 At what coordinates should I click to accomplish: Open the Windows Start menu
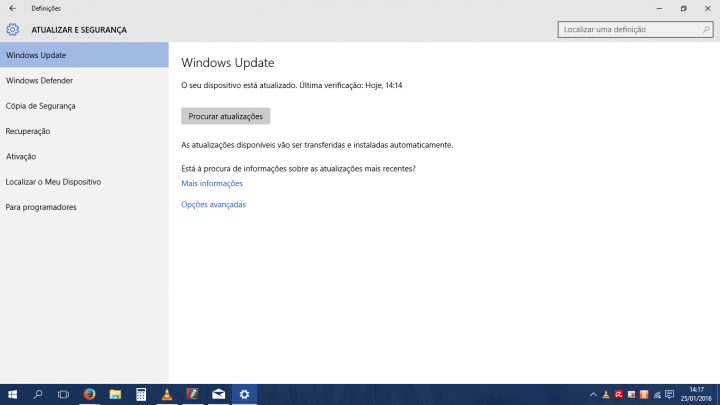[x=12, y=394]
